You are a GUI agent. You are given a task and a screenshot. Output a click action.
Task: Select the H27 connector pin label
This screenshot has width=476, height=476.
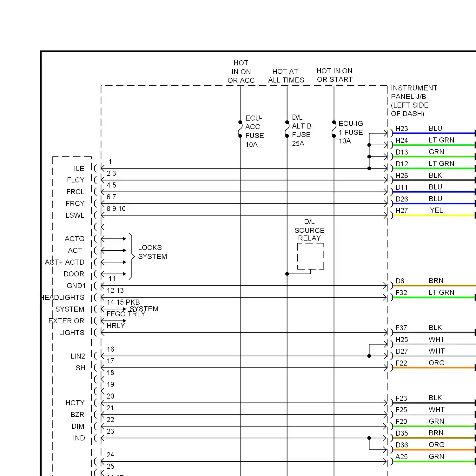[401, 210]
